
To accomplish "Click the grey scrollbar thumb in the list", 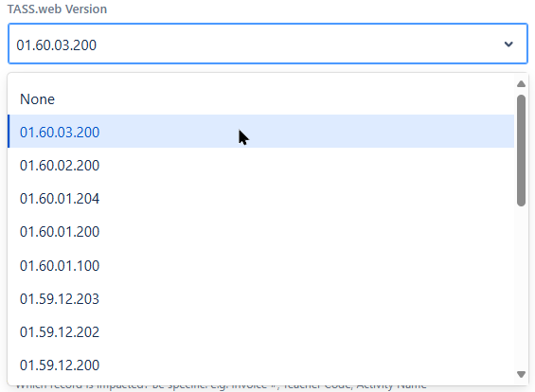I will pos(521,151).
